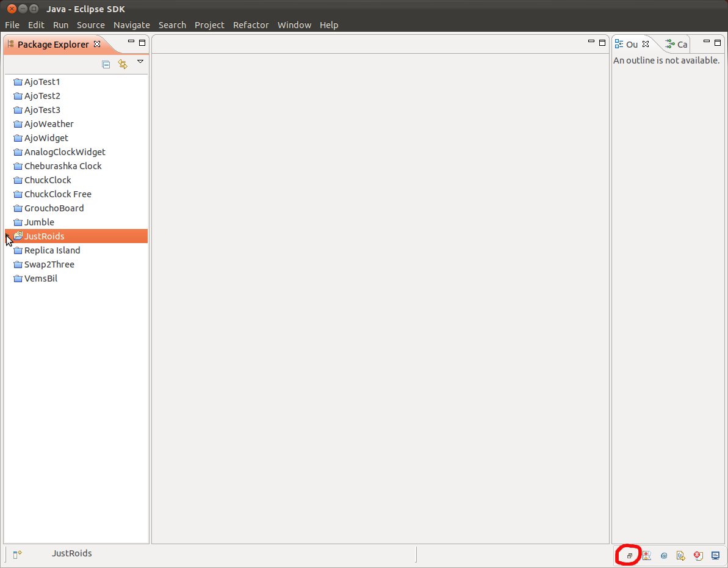Maximize the Outline view panel
The image size is (728, 568).
coord(718,43)
